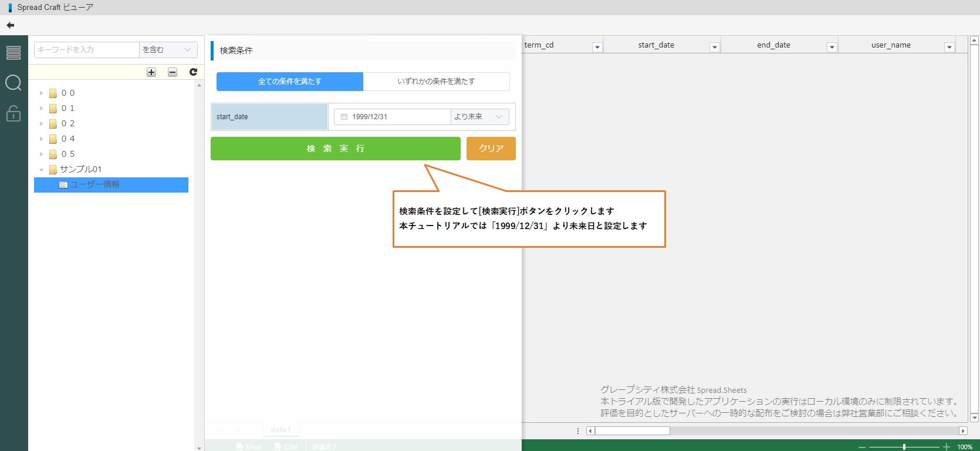Viewport: 980px width, 451px height.
Task: Expand the 0 0 folder
Action: pyautogui.click(x=41, y=93)
